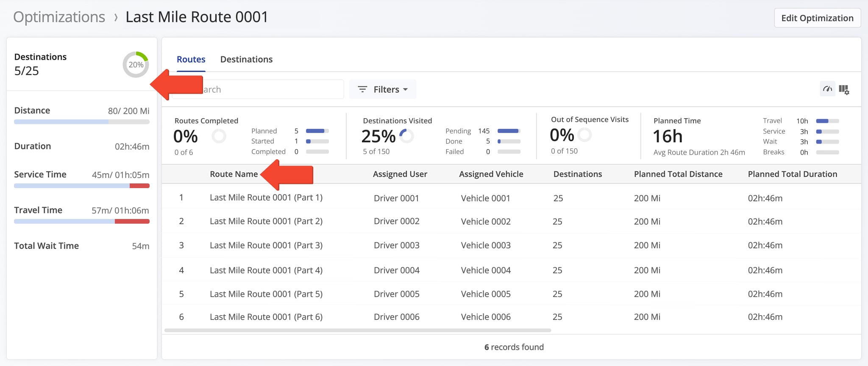
Task: Select Driver 0001 cell
Action: click(396, 198)
